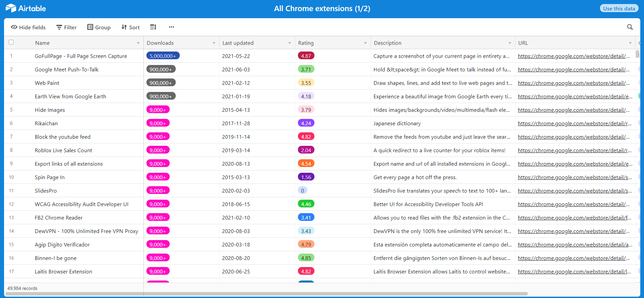
Task: Open the SlidesPro webstore URL link
Action: point(575,191)
